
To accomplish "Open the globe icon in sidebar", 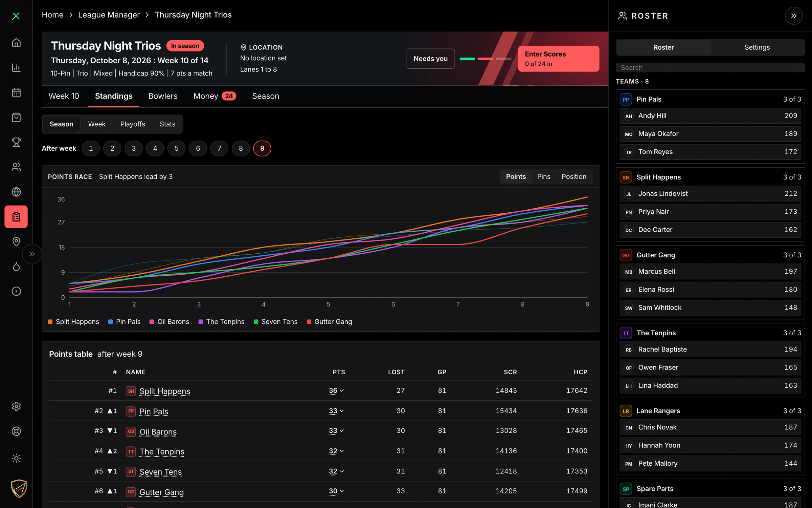I will (16, 192).
